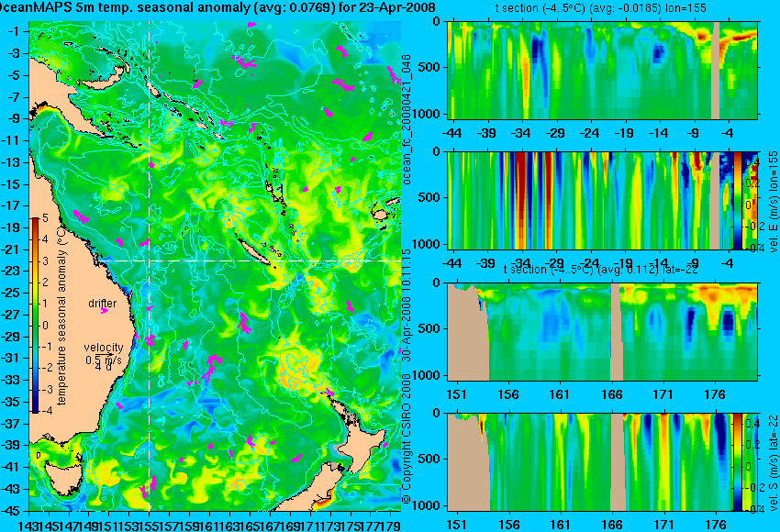The width and height of the screenshot is (780, 532).
Task: Click the 'velocity' legend label
Action: (x=104, y=348)
